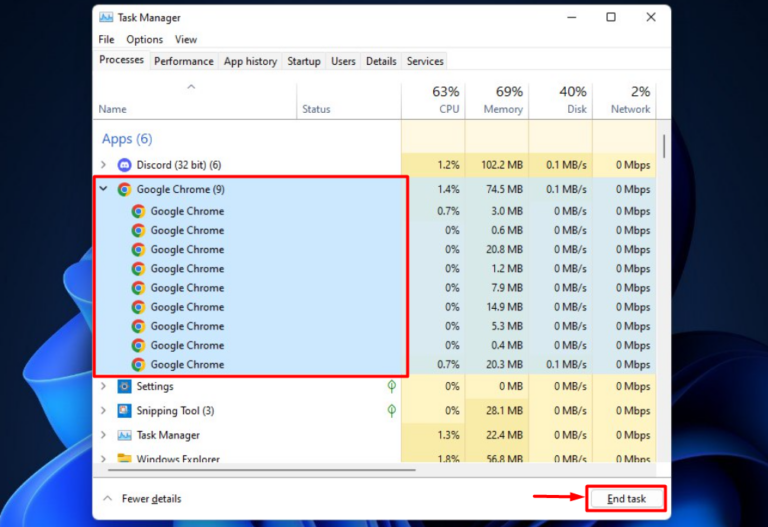
Task: Open the Users tab
Action: coord(343,61)
